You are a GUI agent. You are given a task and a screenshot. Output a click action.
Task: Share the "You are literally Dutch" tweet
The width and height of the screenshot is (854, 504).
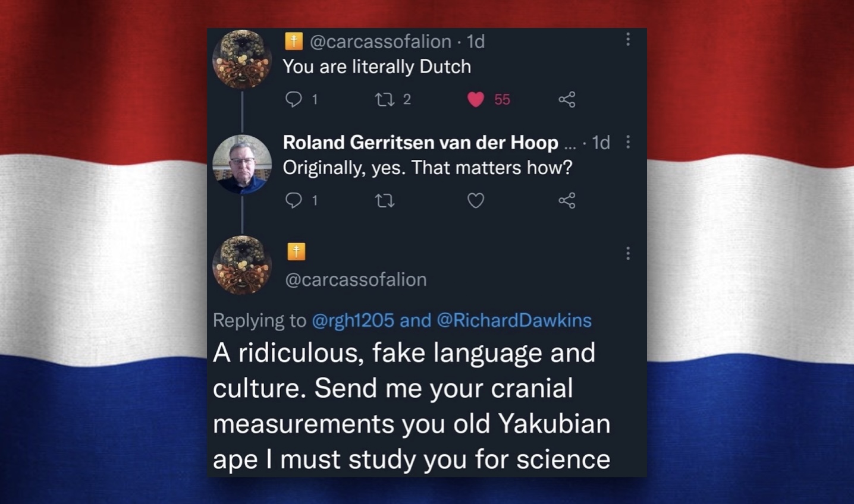567,99
